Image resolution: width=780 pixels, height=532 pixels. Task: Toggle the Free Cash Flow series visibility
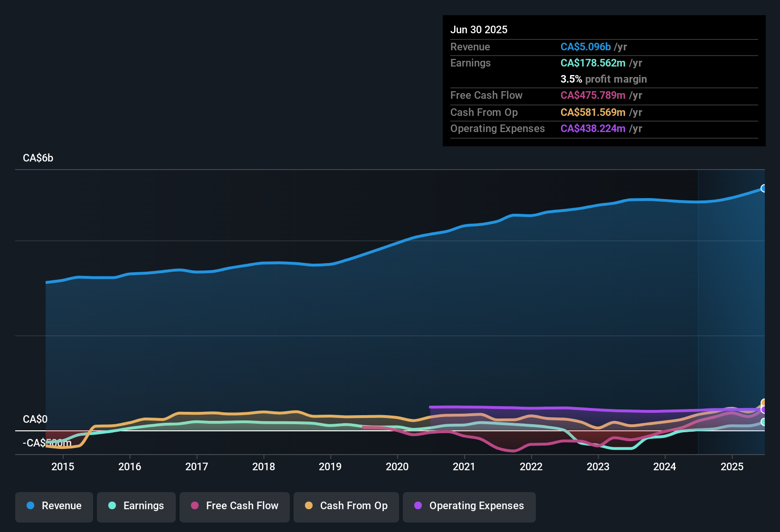point(234,506)
